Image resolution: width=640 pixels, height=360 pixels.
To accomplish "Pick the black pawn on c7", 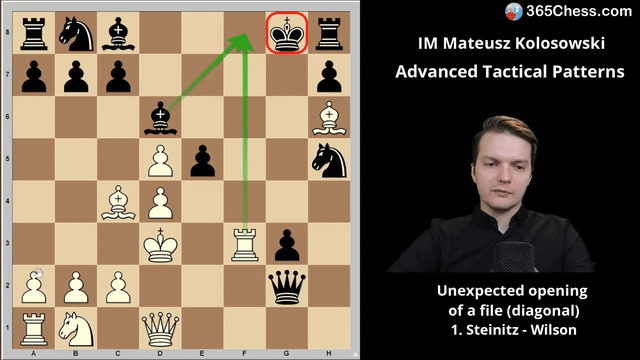I will click(118, 76).
